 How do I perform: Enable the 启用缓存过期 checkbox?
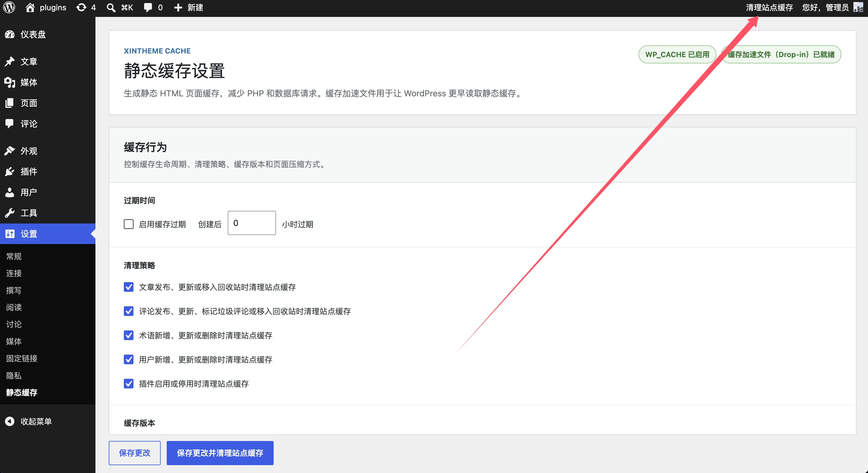pos(129,224)
